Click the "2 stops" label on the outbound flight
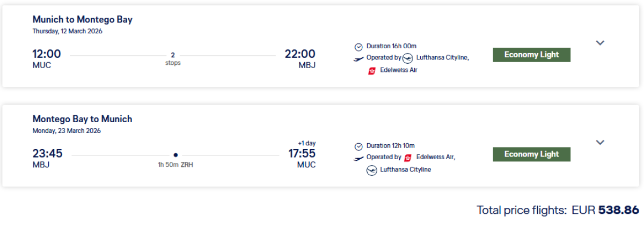644x245 pixels. (173, 58)
